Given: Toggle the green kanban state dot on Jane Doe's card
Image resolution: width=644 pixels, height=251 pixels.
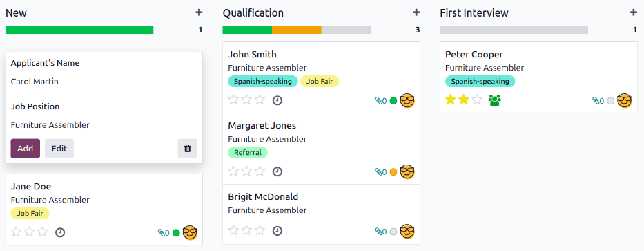Looking at the screenshot, I should [x=176, y=233].
